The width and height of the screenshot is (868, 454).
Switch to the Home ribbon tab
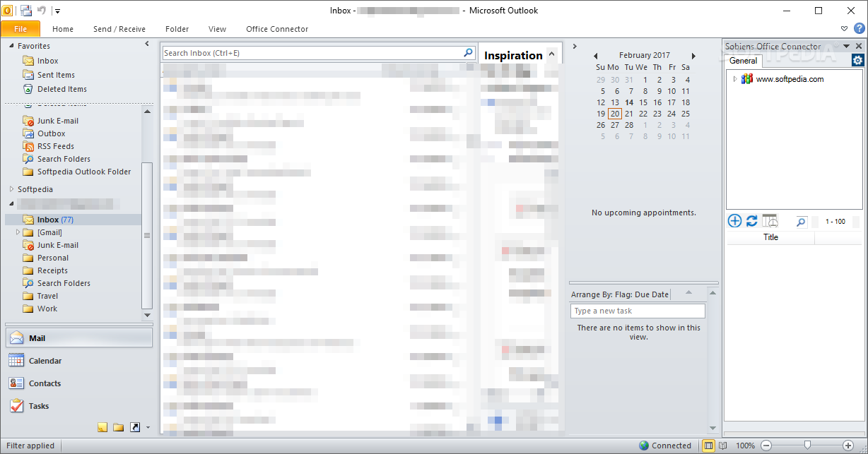coord(63,29)
